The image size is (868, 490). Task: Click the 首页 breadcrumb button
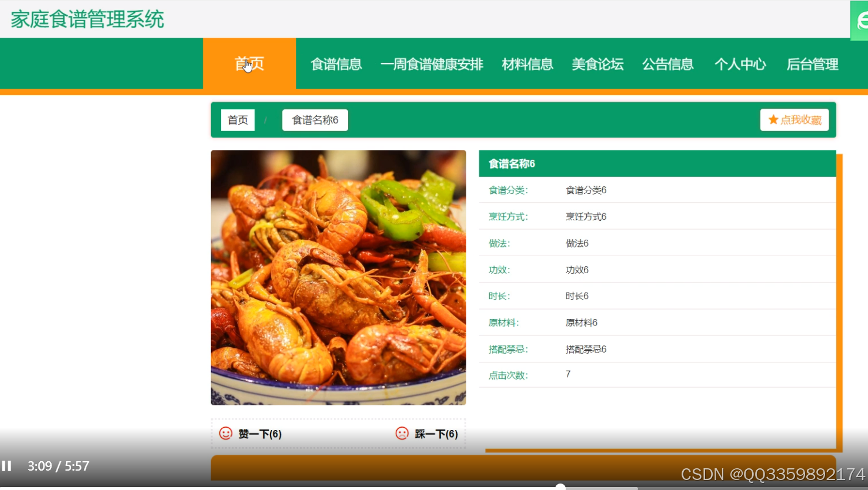238,120
